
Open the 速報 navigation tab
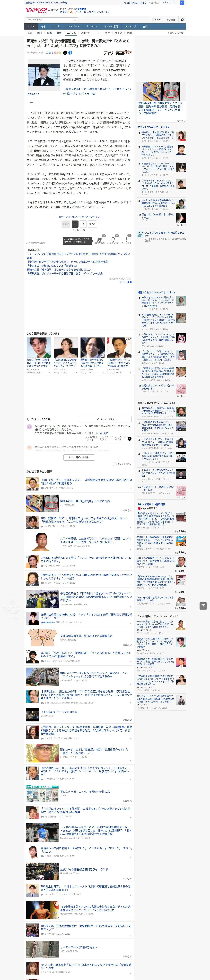point(43,27)
